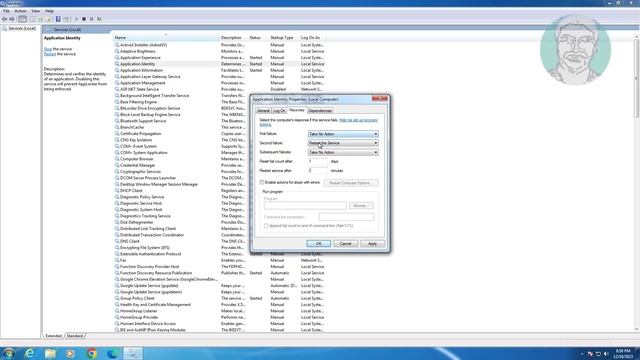Click the Restart Service toolbar icon
Viewport: 640px width, 360px height.
pyautogui.click(x=99, y=19)
